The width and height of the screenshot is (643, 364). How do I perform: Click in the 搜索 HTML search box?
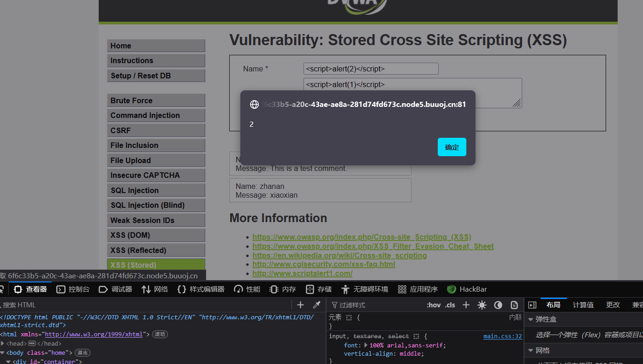click(x=145, y=305)
